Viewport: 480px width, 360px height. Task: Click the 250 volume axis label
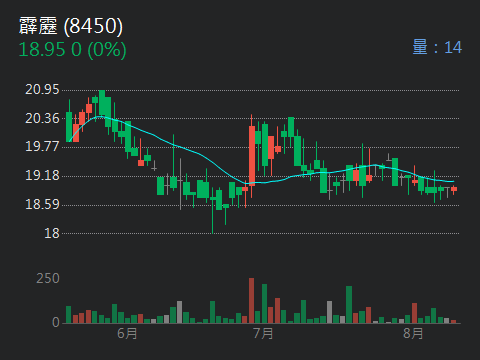(48, 279)
